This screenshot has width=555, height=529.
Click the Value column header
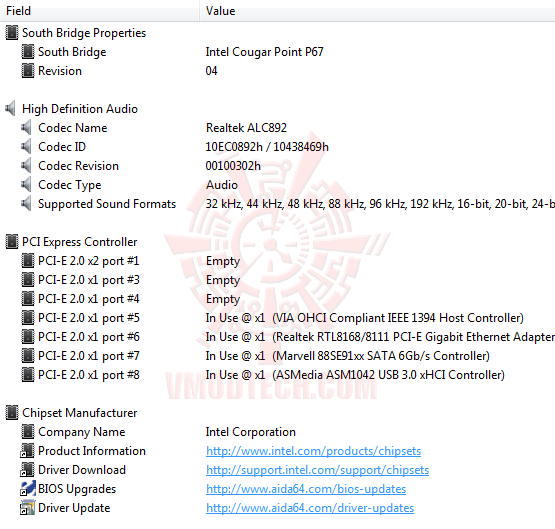click(377, 11)
